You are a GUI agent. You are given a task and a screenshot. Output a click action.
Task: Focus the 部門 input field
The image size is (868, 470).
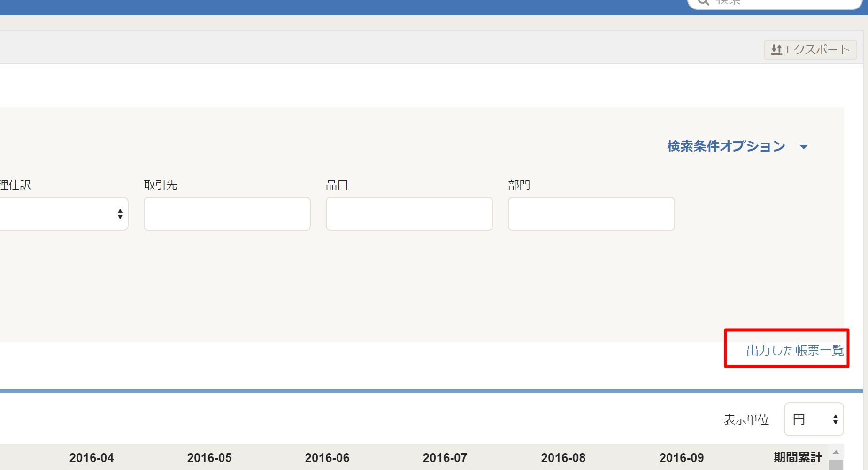(x=591, y=214)
